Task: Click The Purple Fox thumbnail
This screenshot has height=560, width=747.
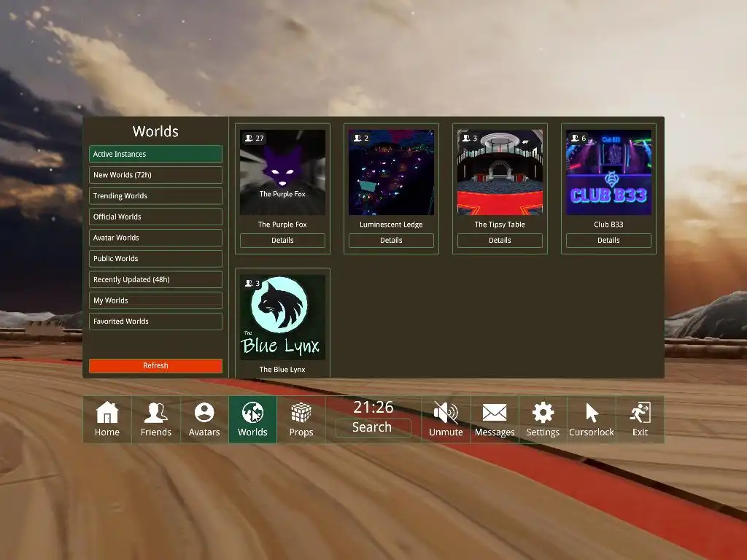Action: coord(282,172)
